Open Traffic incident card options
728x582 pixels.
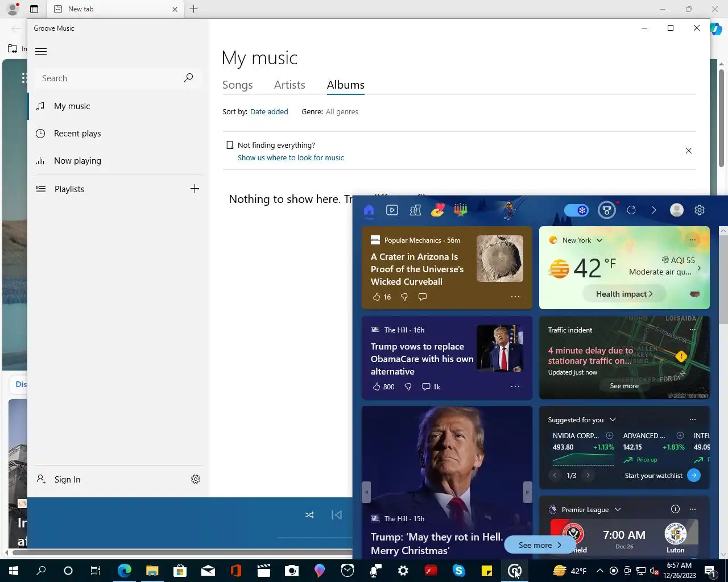[x=692, y=330]
